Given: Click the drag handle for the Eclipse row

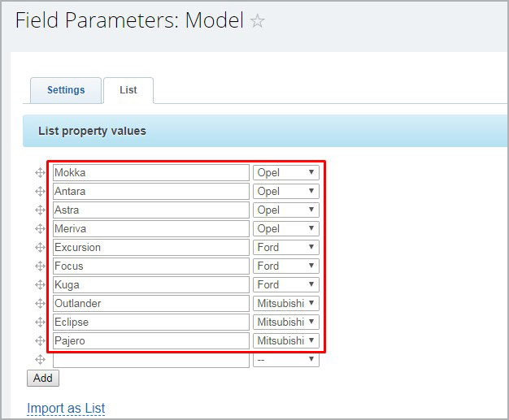Looking at the screenshot, I should 40,322.
